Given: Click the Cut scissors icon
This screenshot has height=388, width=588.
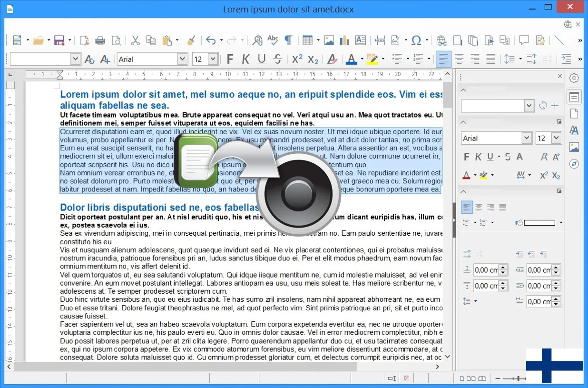Looking at the screenshot, I should pos(135,40).
